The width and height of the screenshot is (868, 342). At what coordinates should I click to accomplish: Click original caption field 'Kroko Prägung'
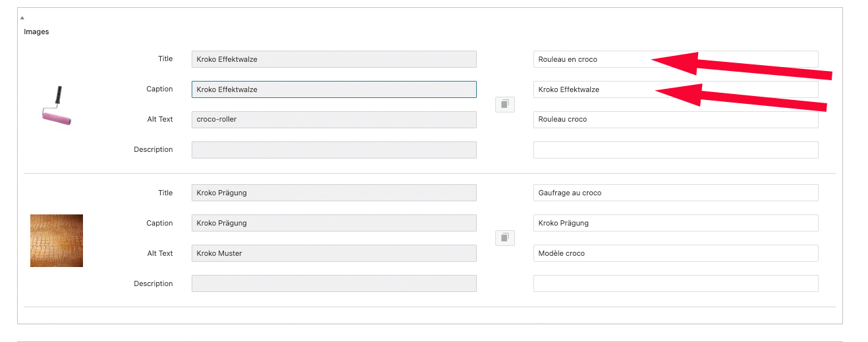334,223
